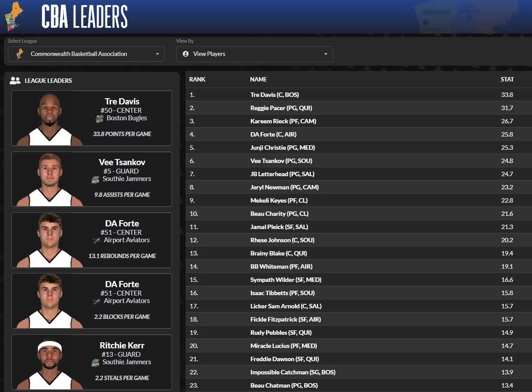The width and height of the screenshot is (532, 392).
Task: Click Southie Jammers logo under Vee Tsankov
Action: point(95,179)
